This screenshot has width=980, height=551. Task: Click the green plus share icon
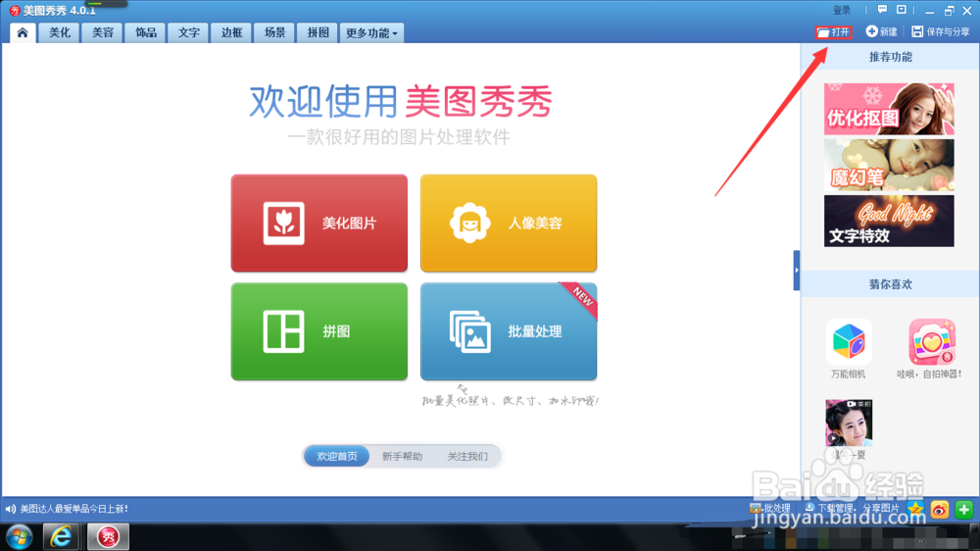point(963,509)
